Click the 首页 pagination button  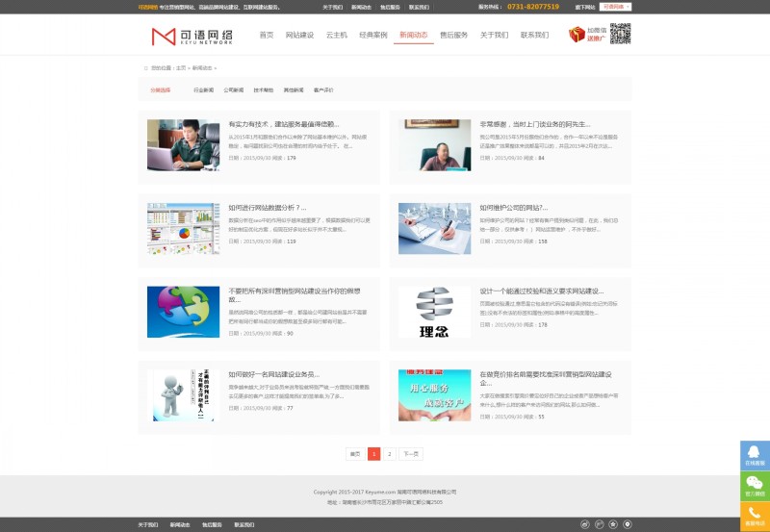coord(355,454)
